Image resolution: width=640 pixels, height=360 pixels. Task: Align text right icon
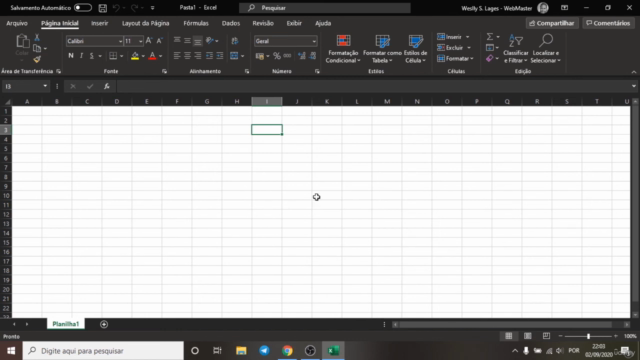[198, 56]
